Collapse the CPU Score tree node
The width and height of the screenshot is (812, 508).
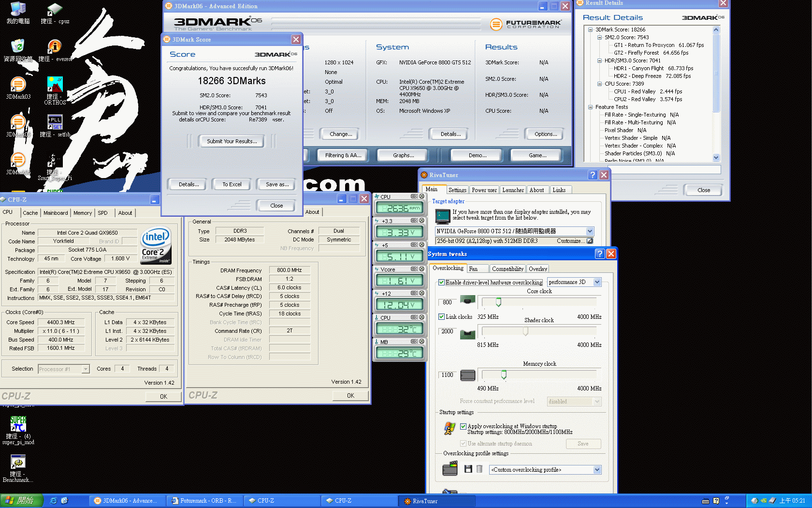599,84
